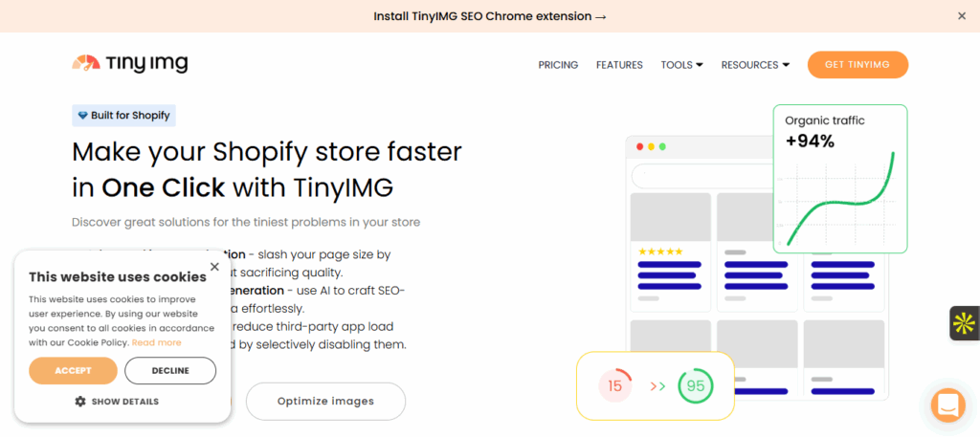Open the cookie policy Read more link
Screen dimensions: 980x437
tap(156, 342)
